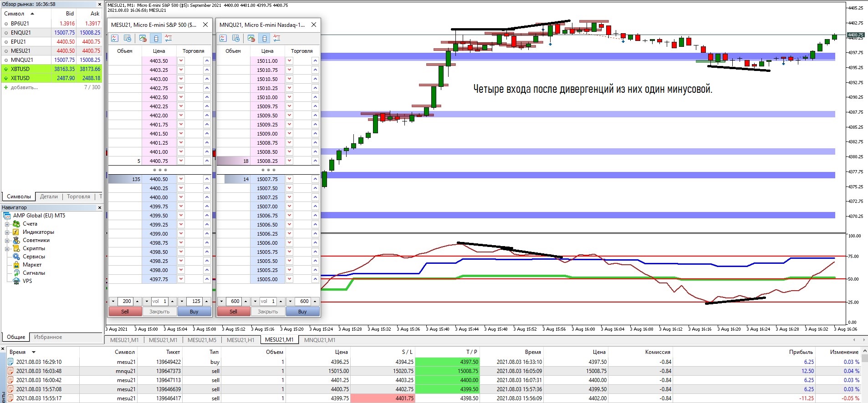Click the 125 input field in MESU21 panel
This screenshot has height=403, width=868.
194,302
